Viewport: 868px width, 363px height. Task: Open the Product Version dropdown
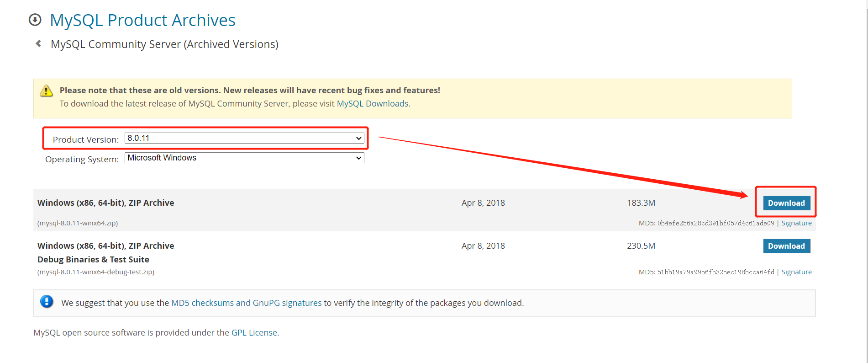[244, 138]
